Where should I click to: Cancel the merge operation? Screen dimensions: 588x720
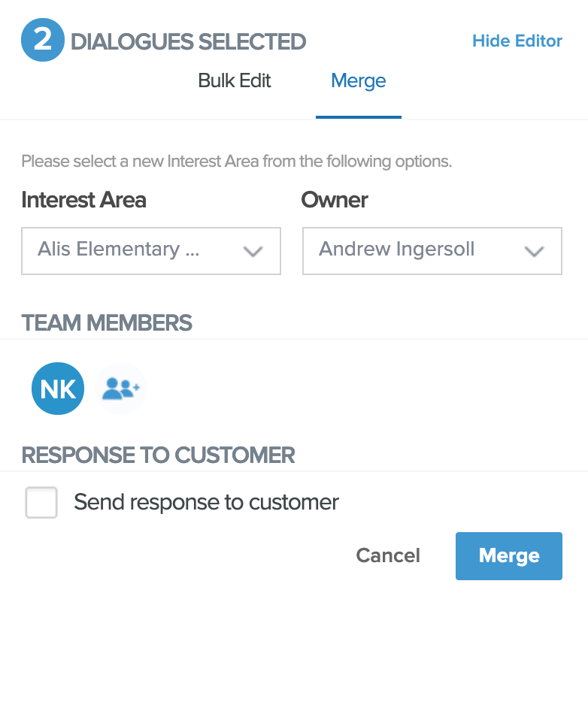click(388, 555)
